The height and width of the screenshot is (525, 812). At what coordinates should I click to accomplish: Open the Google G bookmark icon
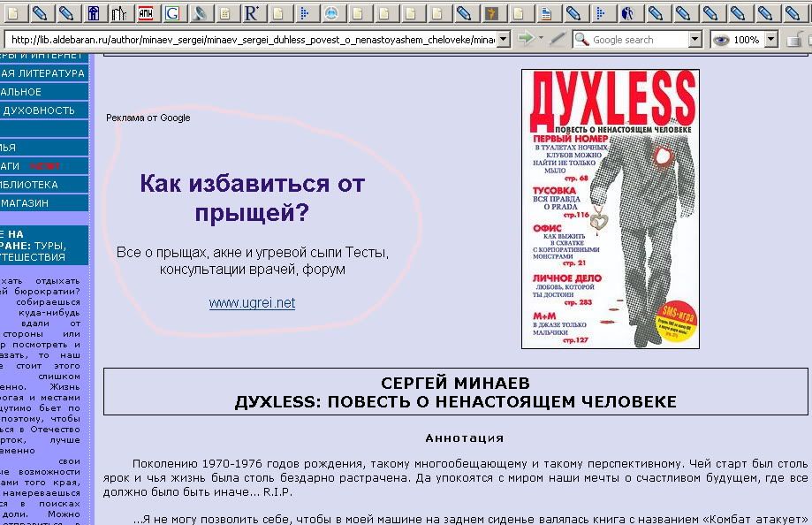172,13
